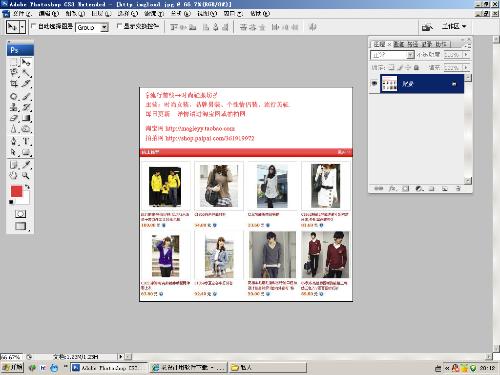Hide the background layer eye icon
This screenshot has width=500, height=375.
[x=374, y=83]
